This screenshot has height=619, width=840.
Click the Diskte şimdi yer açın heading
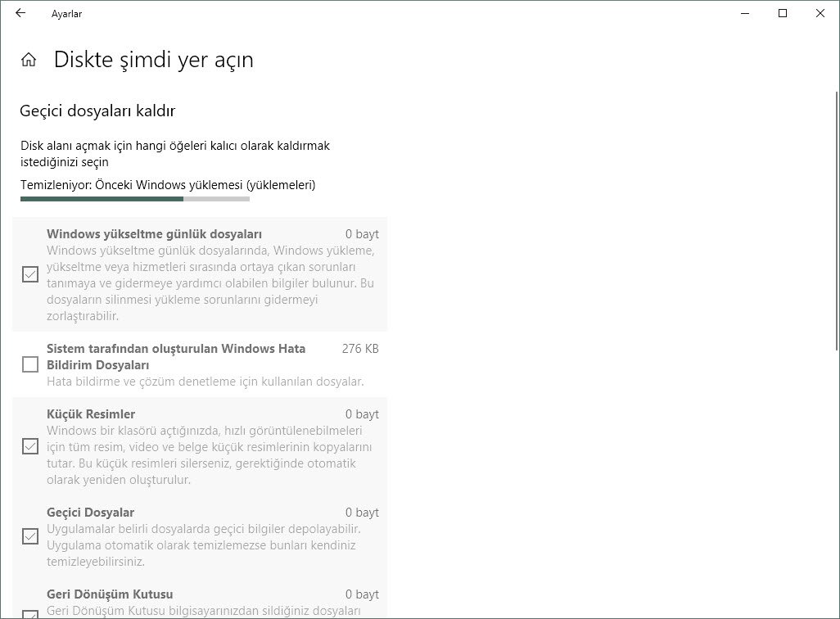(x=153, y=59)
